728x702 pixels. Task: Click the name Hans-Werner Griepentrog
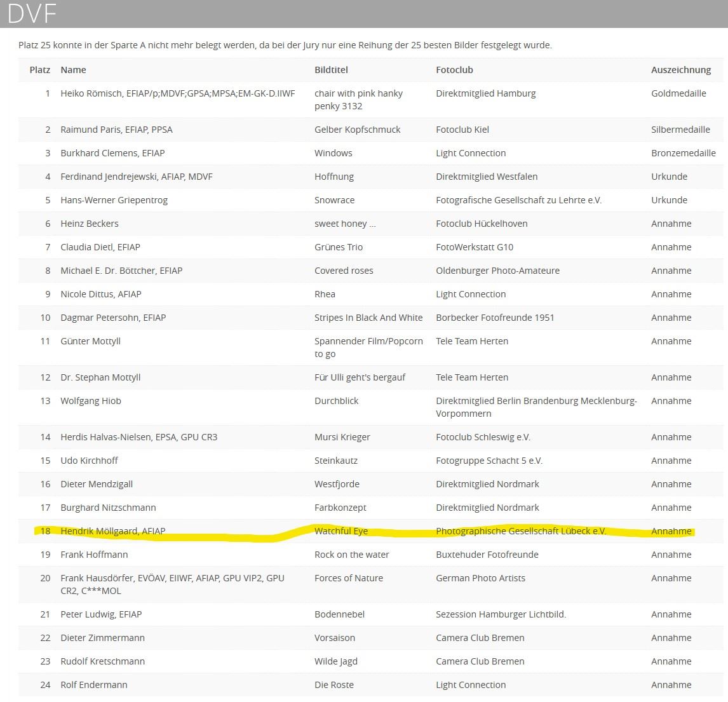[114, 200]
